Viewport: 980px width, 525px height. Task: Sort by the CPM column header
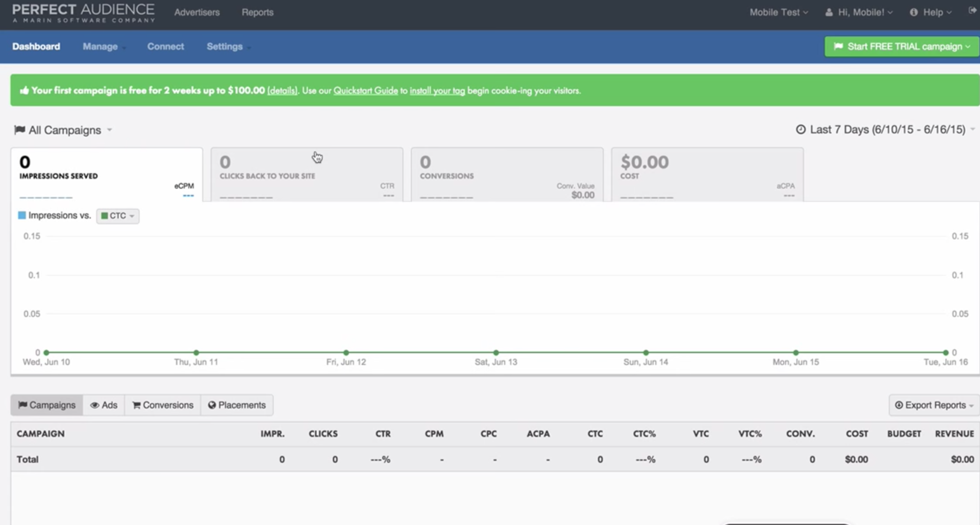point(434,434)
